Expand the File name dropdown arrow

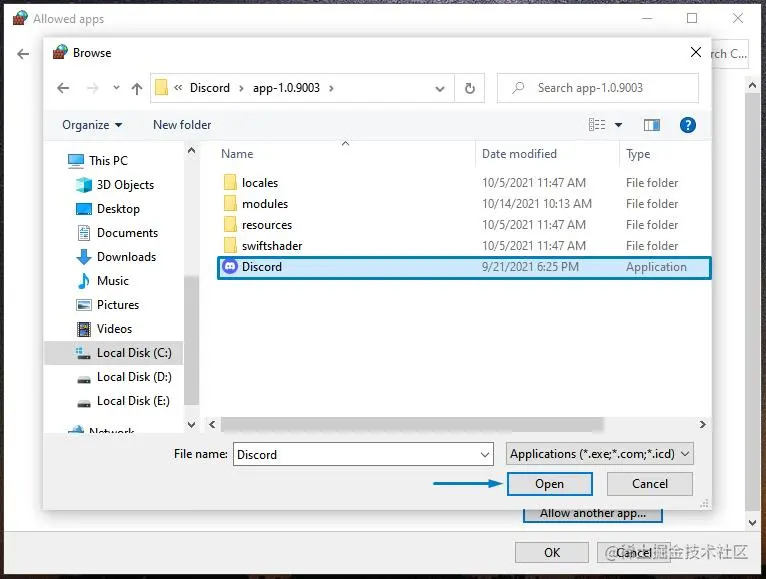point(485,454)
